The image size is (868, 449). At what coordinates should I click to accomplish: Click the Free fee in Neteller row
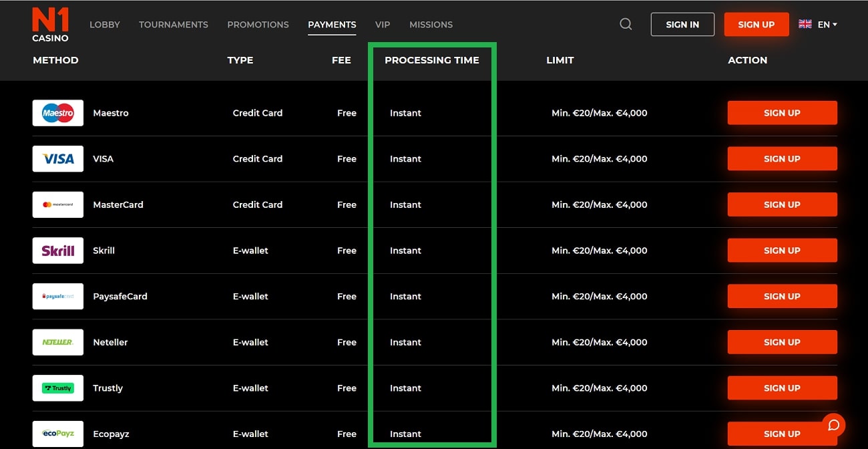click(347, 342)
